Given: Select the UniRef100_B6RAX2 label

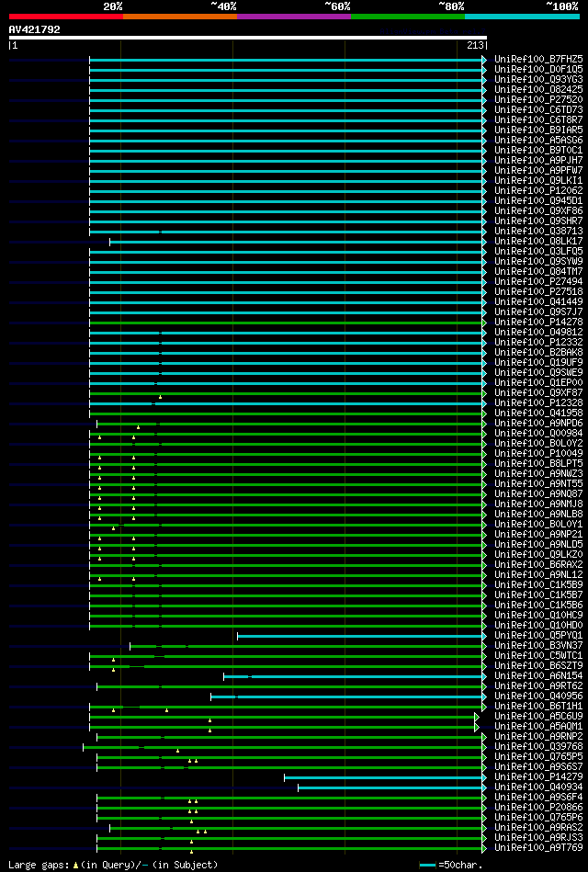Looking at the screenshot, I should 538,564.
